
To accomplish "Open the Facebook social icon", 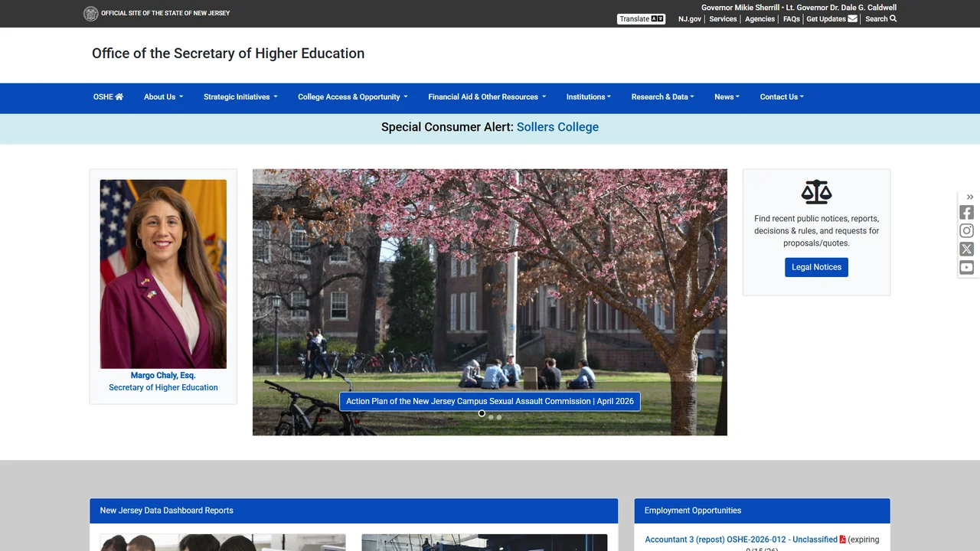I will coord(967,213).
